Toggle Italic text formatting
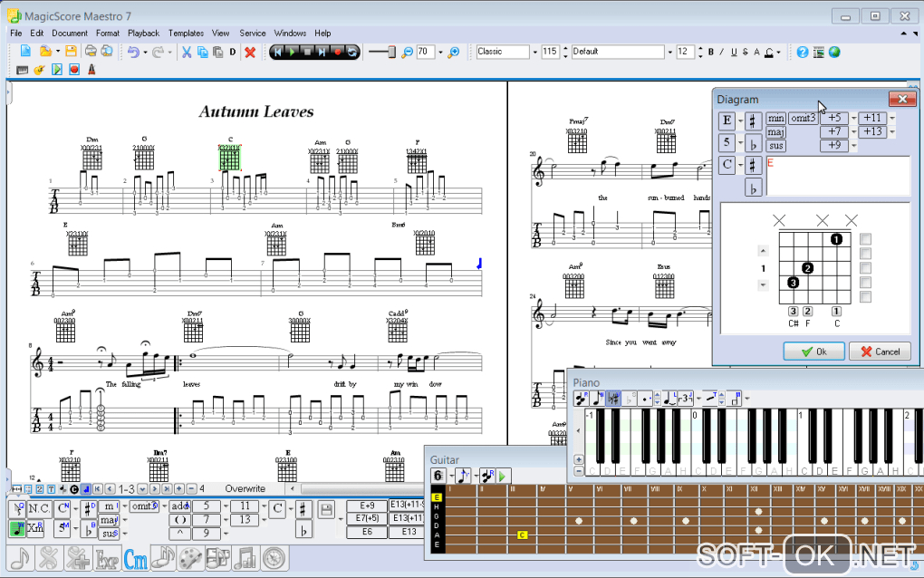This screenshot has height=578, width=924. pyautogui.click(x=722, y=52)
